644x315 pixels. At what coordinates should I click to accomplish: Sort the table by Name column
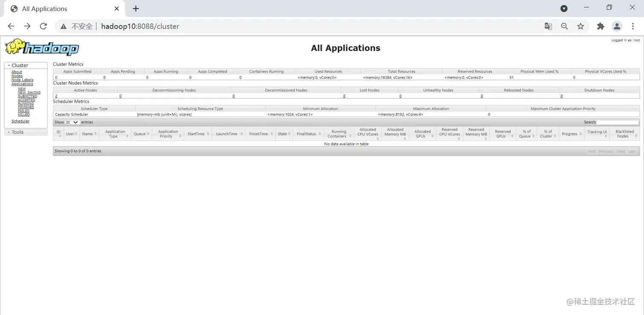[89, 134]
